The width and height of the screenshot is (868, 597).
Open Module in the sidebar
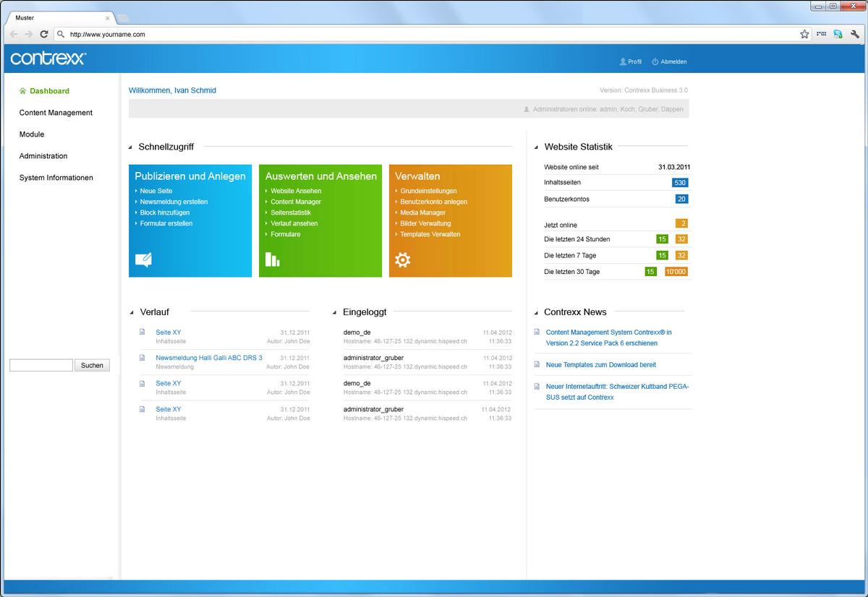[32, 134]
